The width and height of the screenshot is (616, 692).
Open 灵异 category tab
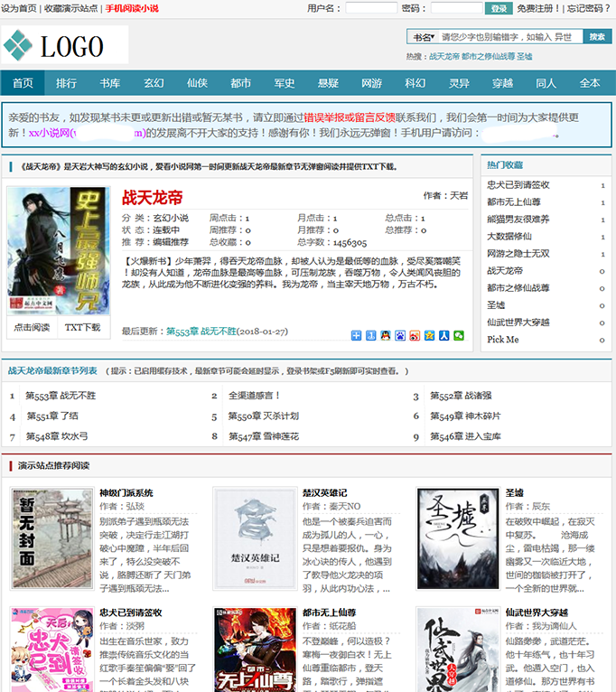(x=460, y=83)
